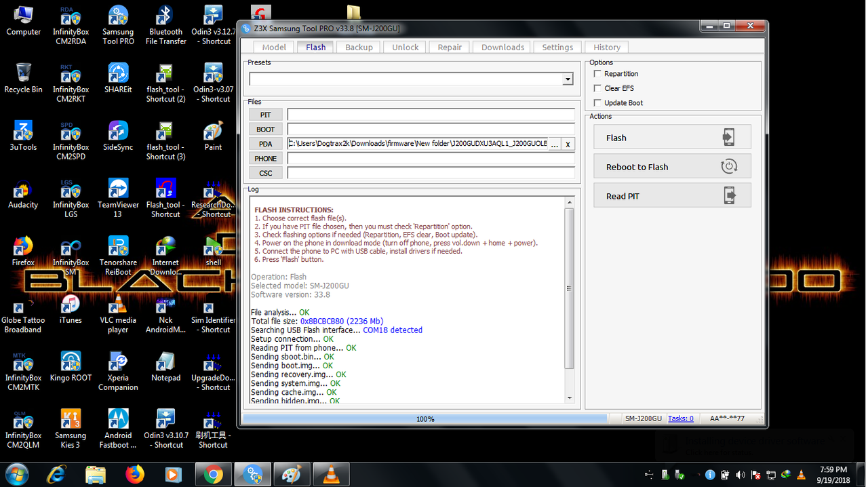This screenshot has width=868, height=487.
Task: Select the Recycle Bin icon
Action: pyautogui.click(x=23, y=78)
